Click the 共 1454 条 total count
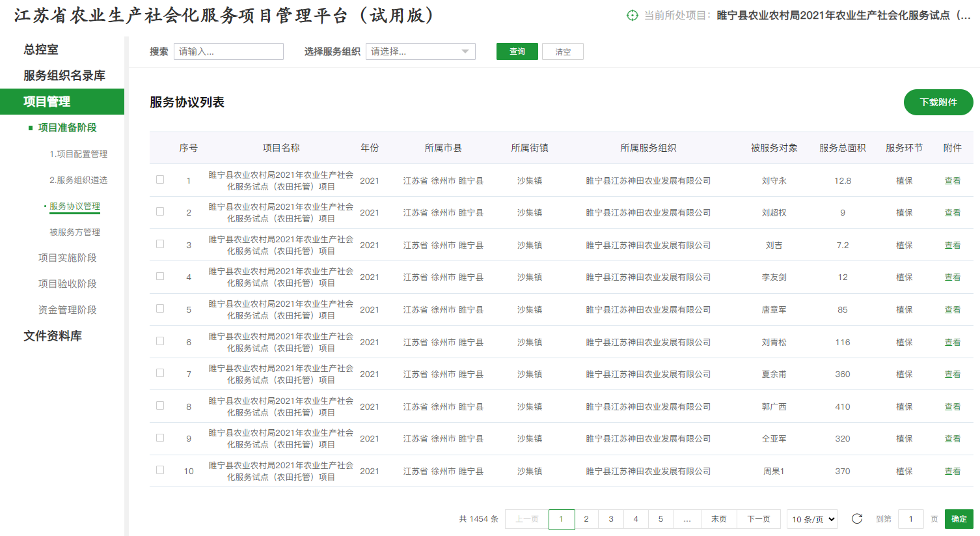 [479, 519]
